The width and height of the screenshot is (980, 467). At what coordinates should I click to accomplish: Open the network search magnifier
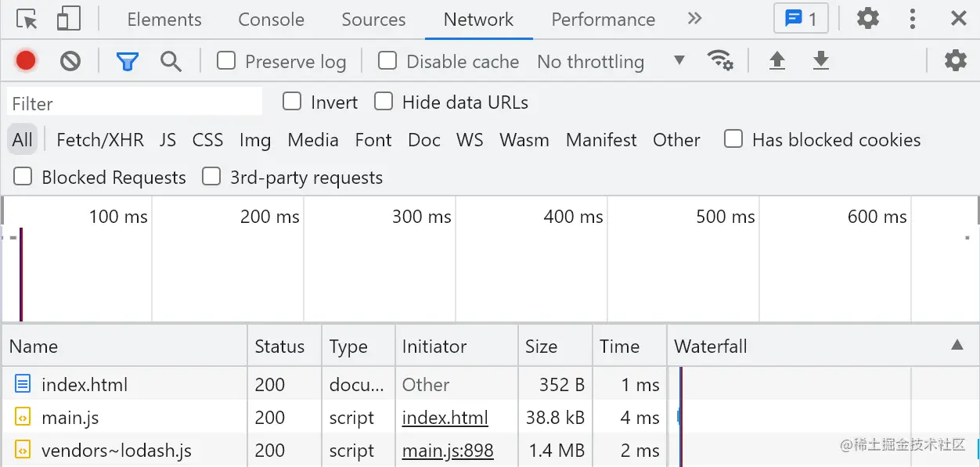pyautogui.click(x=171, y=61)
